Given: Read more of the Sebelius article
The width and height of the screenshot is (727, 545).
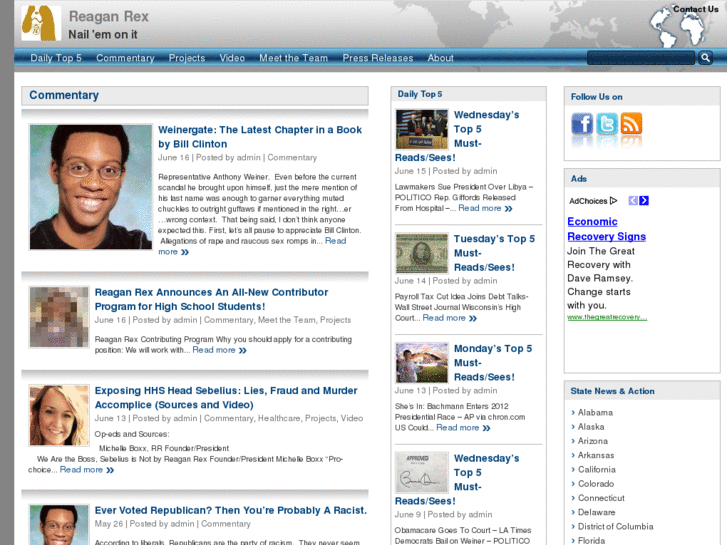Looking at the screenshot, I should (87, 470).
